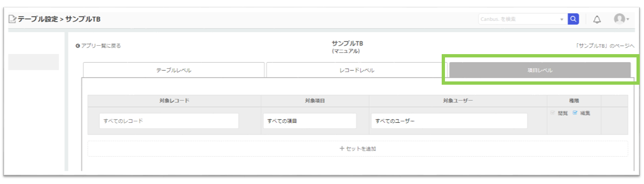The width and height of the screenshot is (644, 184).
Task: Open the すべての項目 selector
Action: tap(310, 121)
